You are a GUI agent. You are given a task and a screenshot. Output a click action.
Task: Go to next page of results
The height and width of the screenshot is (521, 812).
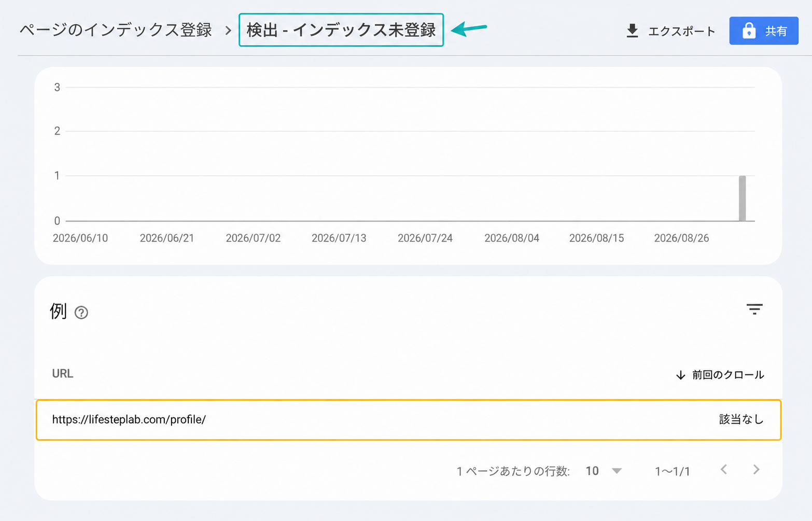pos(757,470)
